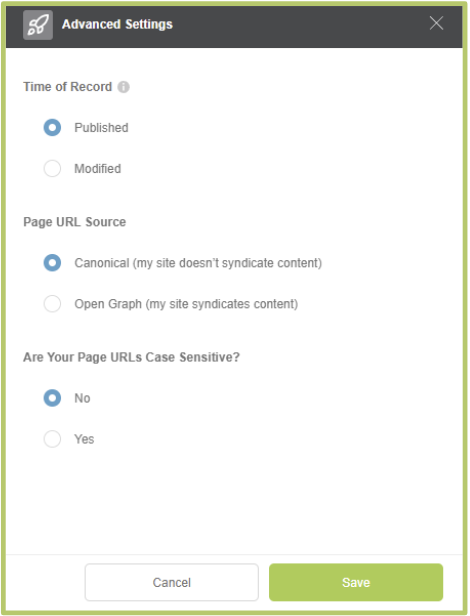Viewport: 470px width, 616px height.
Task: Click the info icon beside Time of Record
Action: pyautogui.click(x=123, y=87)
